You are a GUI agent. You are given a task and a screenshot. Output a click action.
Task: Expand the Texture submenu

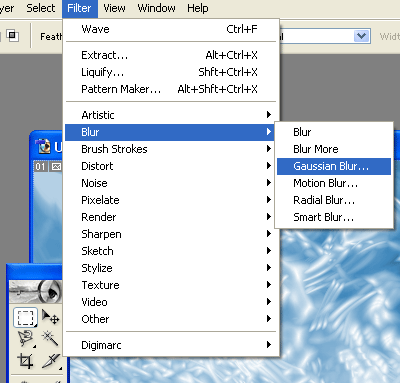(170, 285)
